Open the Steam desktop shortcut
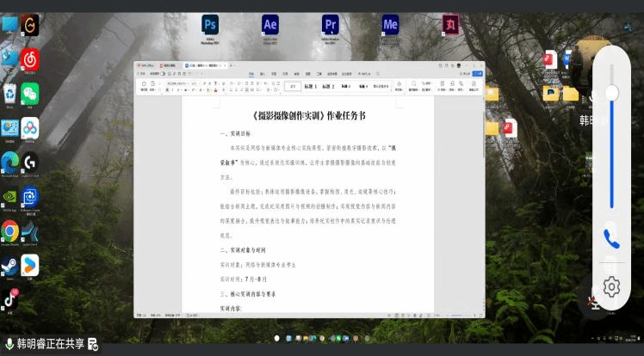The height and width of the screenshot is (356, 644). 9,267
